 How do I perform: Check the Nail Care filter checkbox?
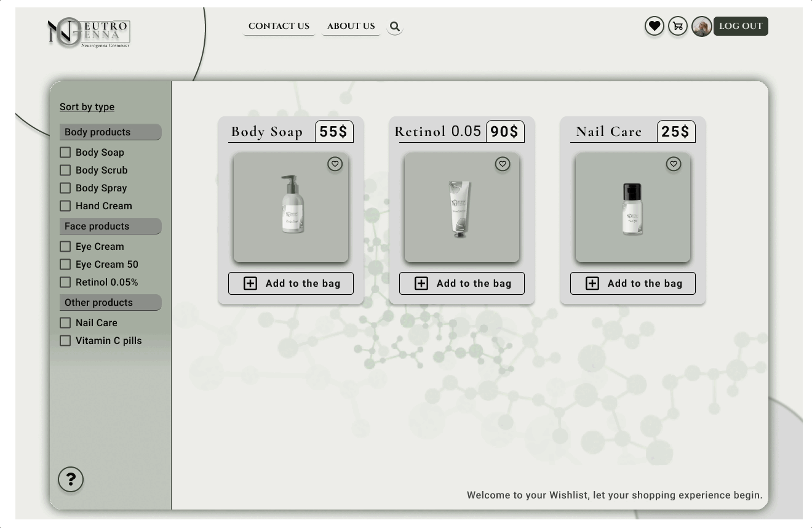coord(65,322)
